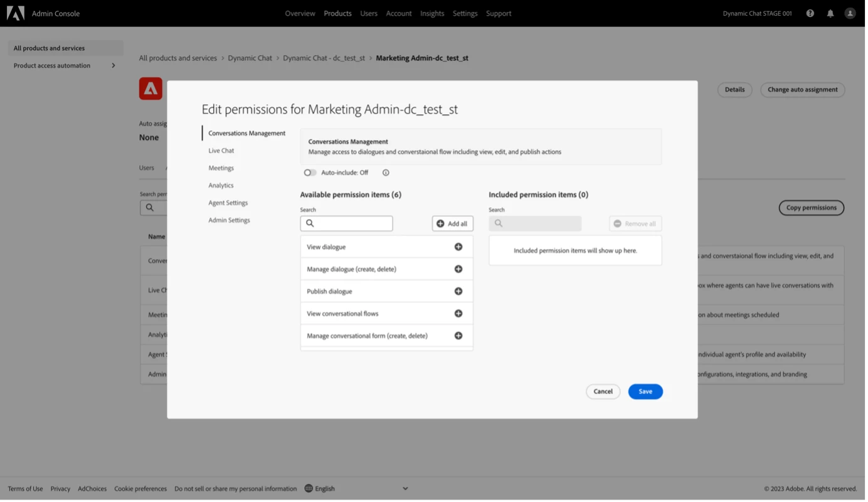Focus the Available permission items search field

coord(347,224)
